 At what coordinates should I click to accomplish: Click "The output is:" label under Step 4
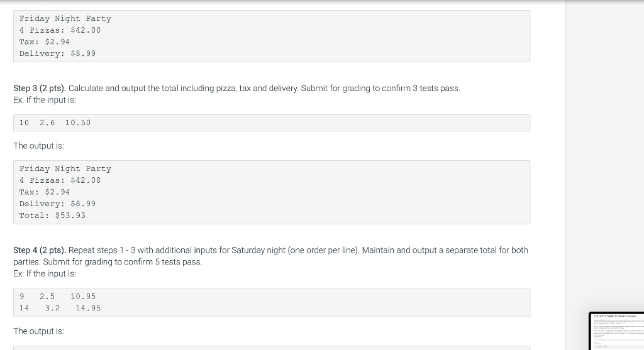click(x=38, y=331)
